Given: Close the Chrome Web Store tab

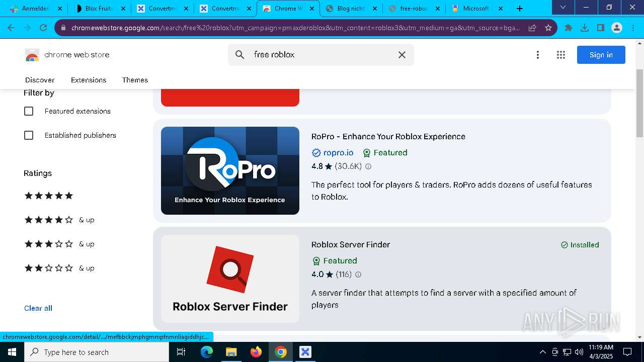Looking at the screenshot, I should point(312,9).
